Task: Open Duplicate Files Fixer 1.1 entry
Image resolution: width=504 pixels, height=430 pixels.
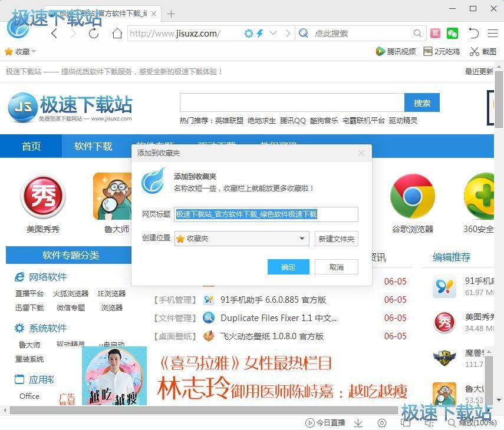Action: click(278, 318)
